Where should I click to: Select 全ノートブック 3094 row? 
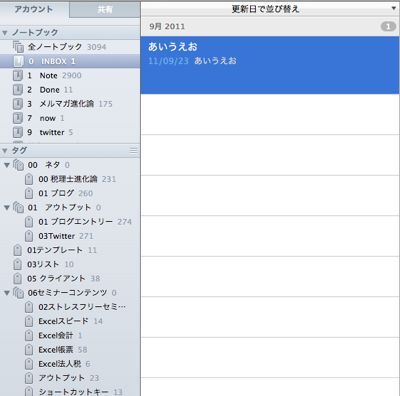tap(70, 47)
